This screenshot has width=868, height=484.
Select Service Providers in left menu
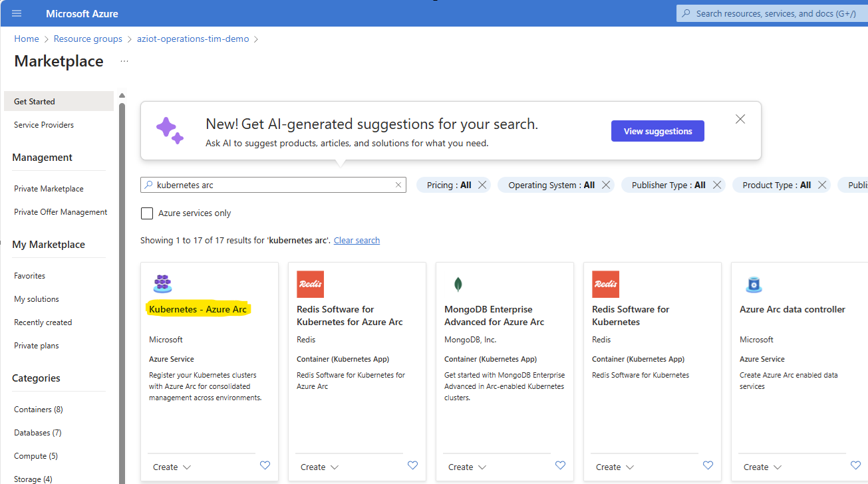click(44, 125)
